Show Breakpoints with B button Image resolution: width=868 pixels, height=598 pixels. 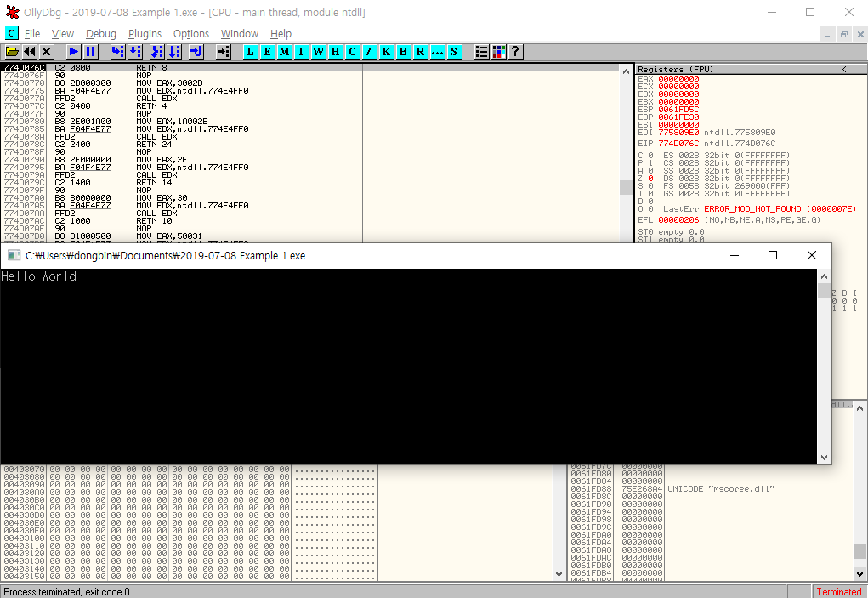pos(403,52)
